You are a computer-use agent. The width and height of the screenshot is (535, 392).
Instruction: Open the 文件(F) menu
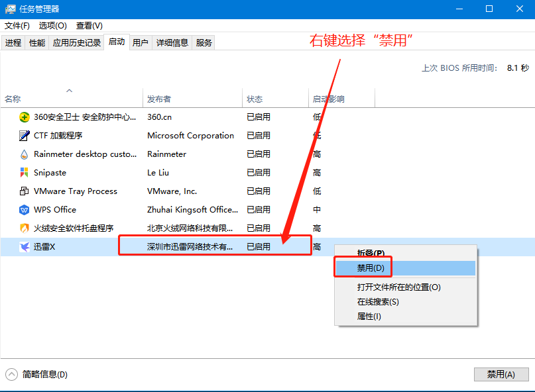(17, 26)
